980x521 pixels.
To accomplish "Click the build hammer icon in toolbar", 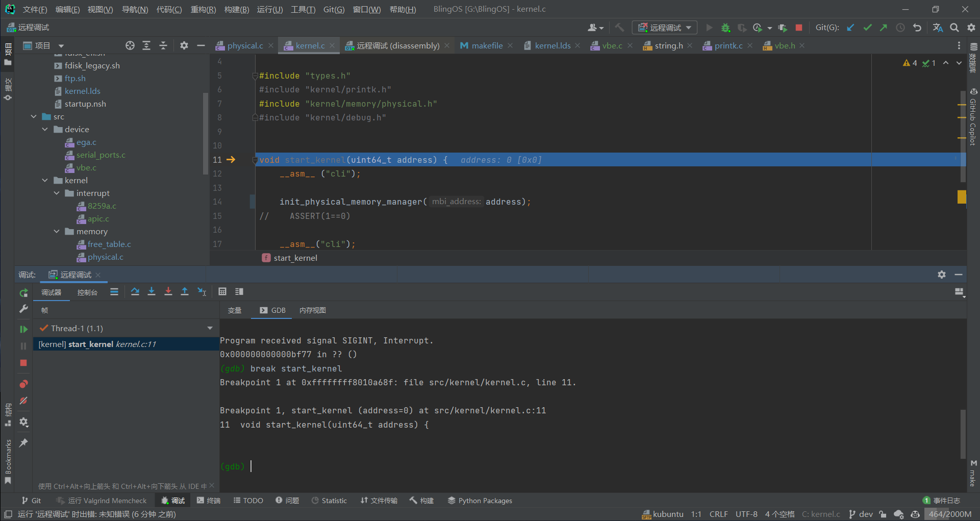I will [x=619, y=28].
